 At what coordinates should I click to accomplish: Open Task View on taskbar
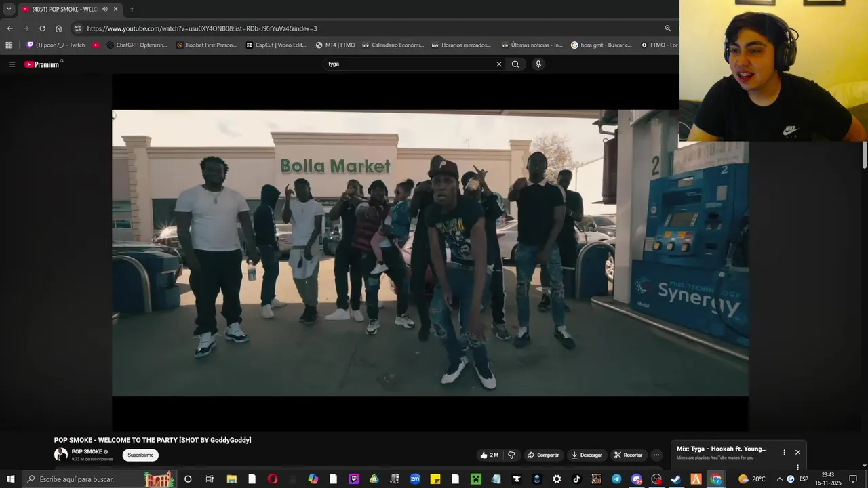click(210, 479)
